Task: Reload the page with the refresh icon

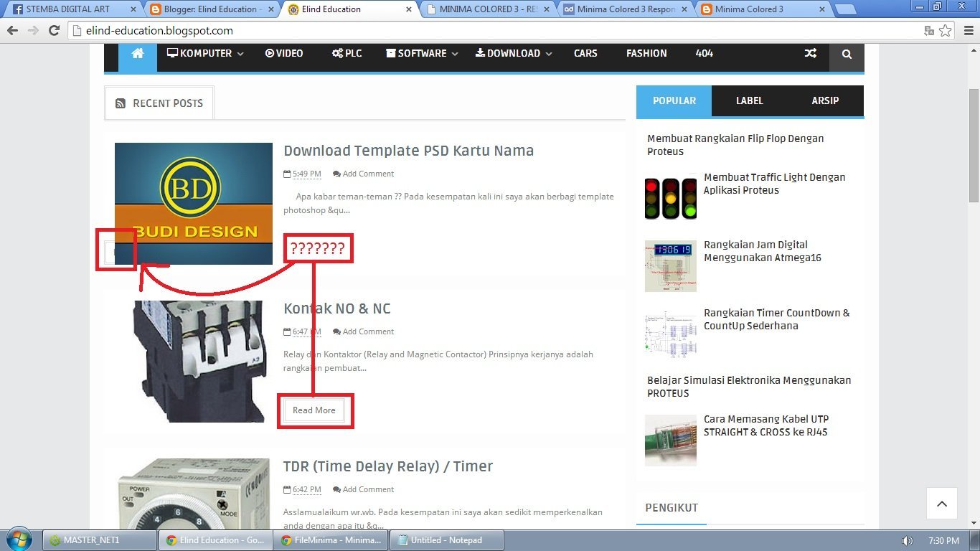Action: click(x=54, y=31)
